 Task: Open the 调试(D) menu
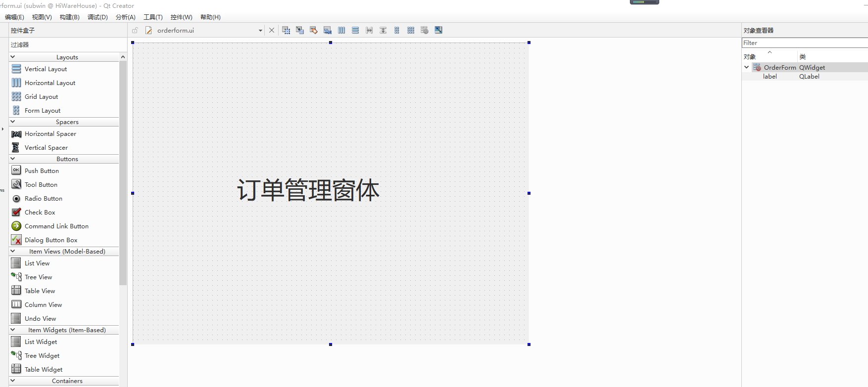[x=97, y=17]
